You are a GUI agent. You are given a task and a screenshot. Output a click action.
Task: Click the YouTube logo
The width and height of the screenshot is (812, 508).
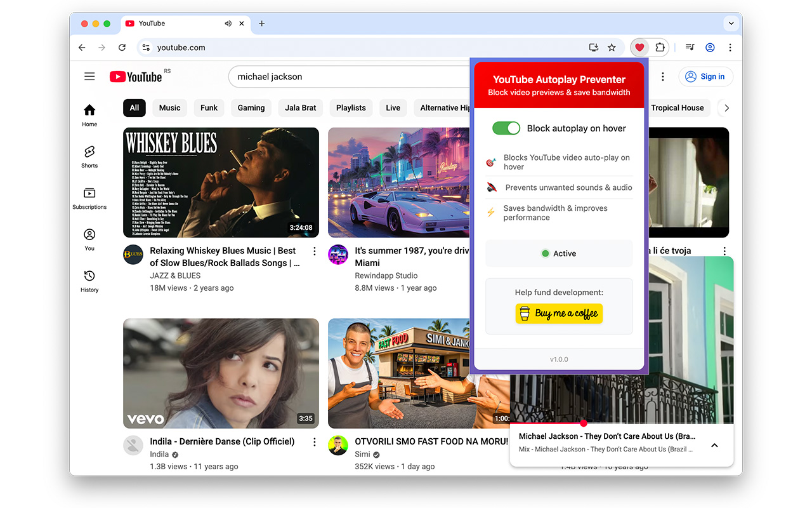click(136, 77)
